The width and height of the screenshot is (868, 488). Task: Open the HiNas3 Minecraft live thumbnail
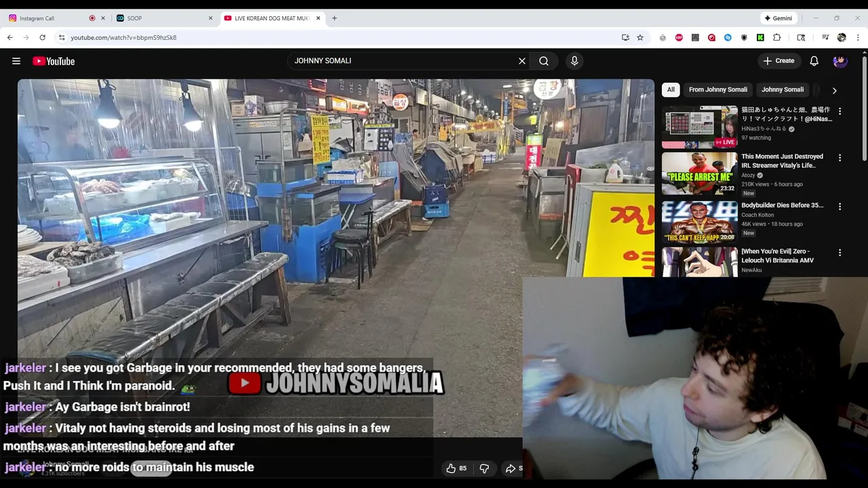[x=699, y=127]
